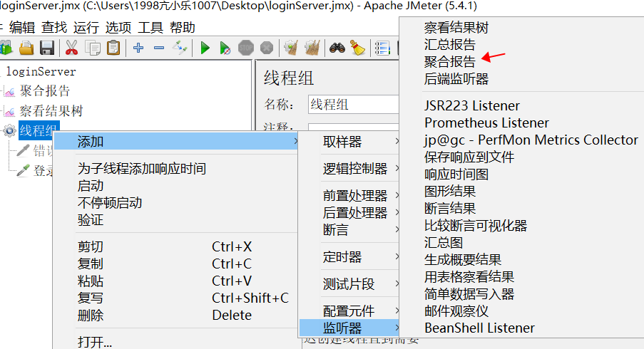Click the Clear All double broom icon
This screenshot has height=349, width=644.
[312, 48]
